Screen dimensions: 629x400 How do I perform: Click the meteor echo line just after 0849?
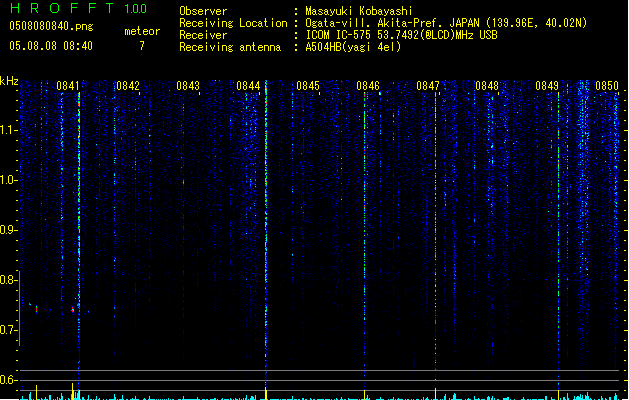click(558, 237)
